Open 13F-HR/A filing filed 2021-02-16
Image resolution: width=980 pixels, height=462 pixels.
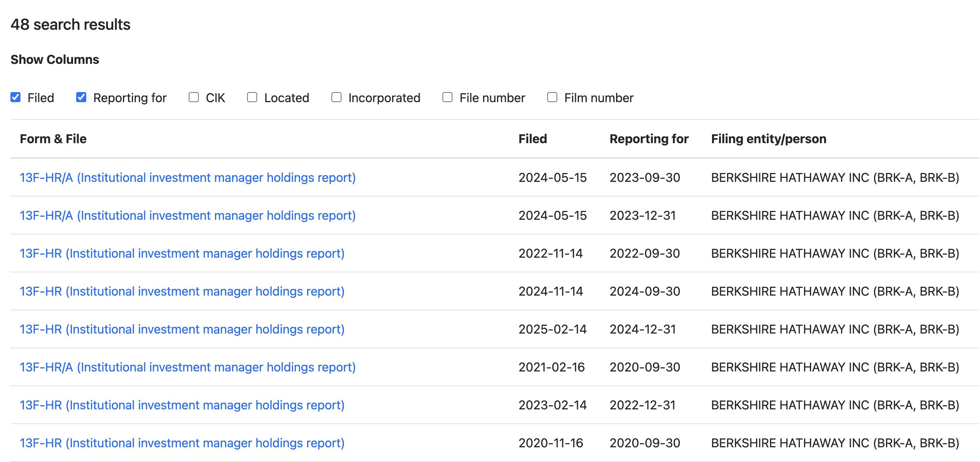(188, 367)
